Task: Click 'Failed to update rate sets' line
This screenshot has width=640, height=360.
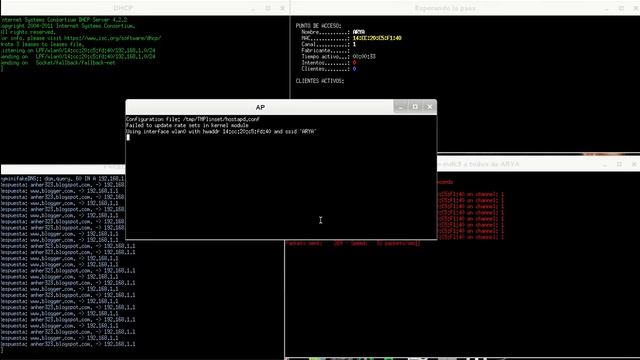Action: point(187,125)
